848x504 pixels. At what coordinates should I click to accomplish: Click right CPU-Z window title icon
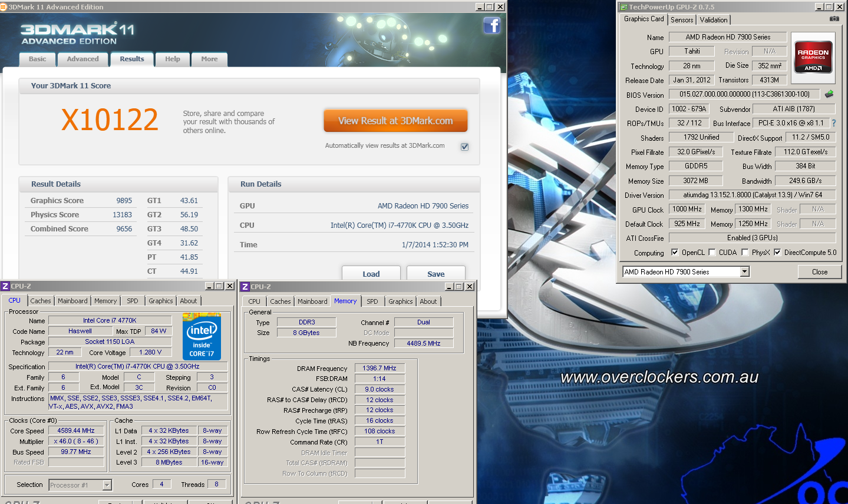point(245,287)
